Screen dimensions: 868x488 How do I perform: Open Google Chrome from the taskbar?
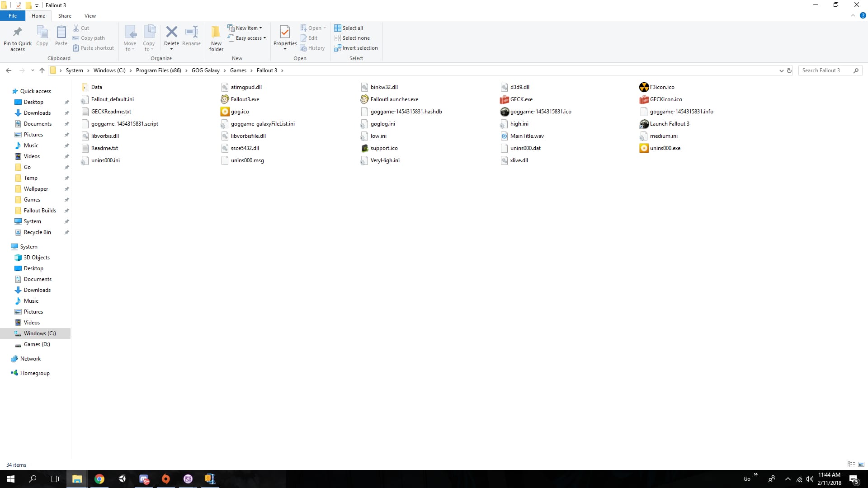coord(99,479)
